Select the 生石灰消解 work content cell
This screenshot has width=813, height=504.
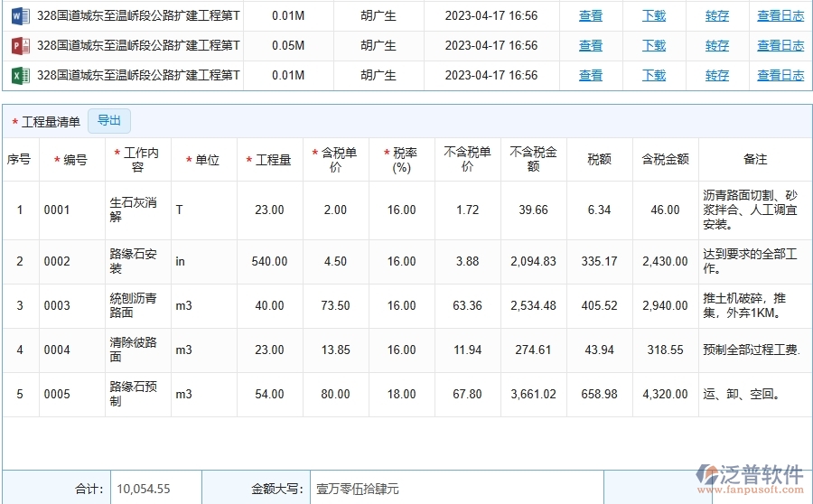pos(137,210)
